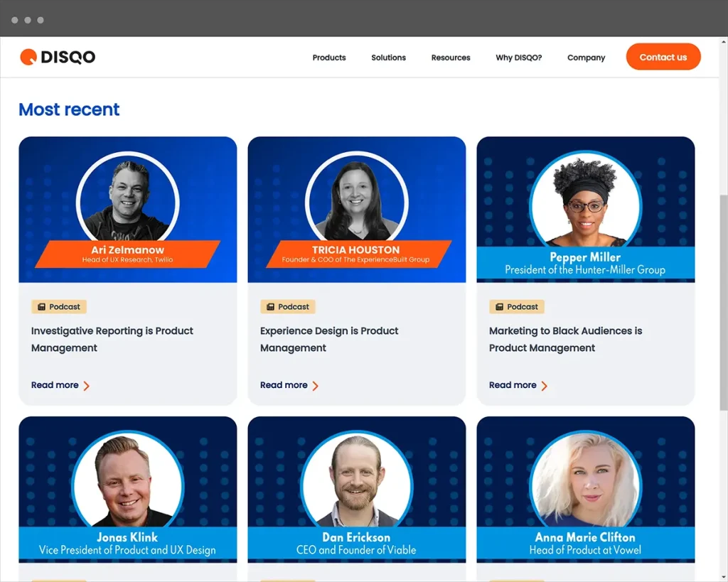This screenshot has width=728, height=582.
Task: Click the Podcast icon on Pepper Miller card
Action: pos(500,307)
